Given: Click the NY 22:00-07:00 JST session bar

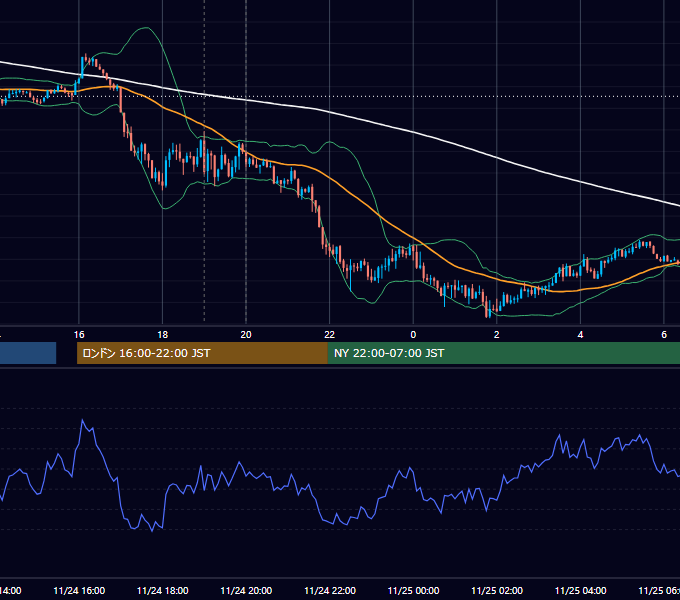Looking at the screenshot, I should click(503, 353).
